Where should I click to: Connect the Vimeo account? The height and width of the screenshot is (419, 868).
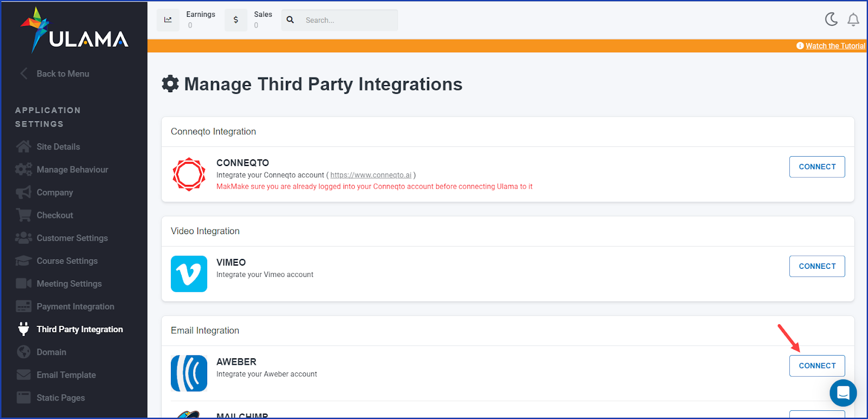[x=817, y=266]
